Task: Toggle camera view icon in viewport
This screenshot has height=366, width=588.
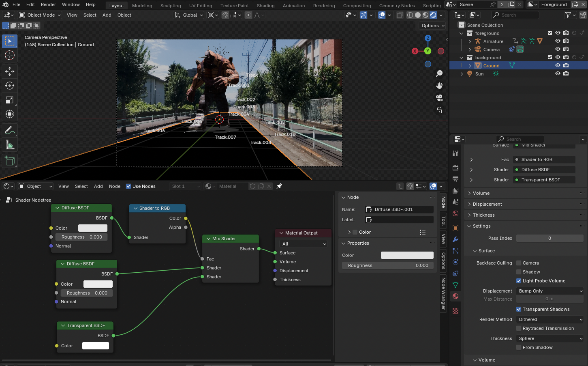Action: click(x=439, y=98)
